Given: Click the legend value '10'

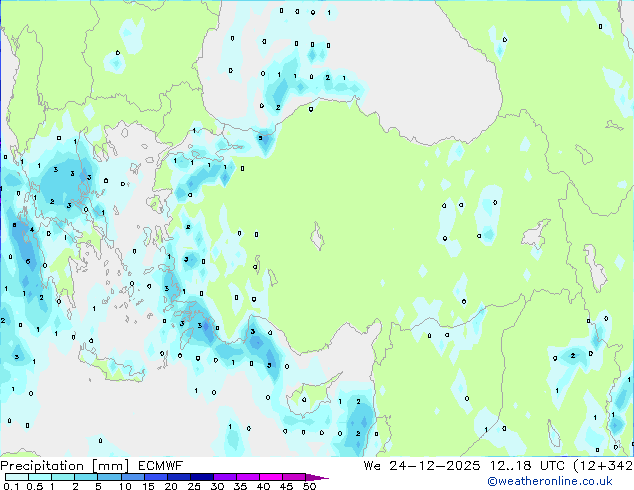Looking at the screenshot, I should 125,486.
